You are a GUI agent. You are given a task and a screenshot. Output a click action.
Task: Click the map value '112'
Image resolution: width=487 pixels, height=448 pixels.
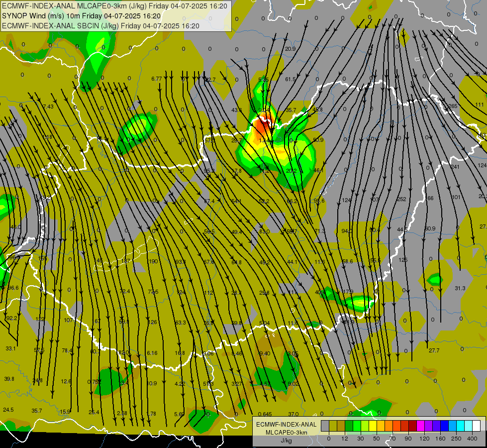tap(209, 293)
